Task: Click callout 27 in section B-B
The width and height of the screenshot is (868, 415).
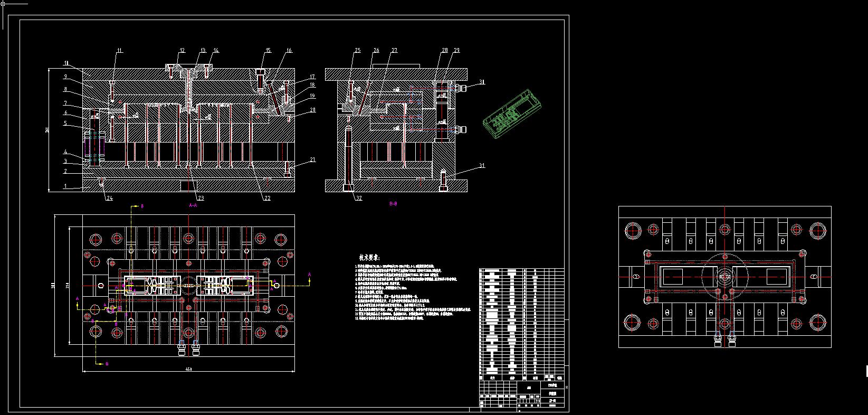Action: [x=394, y=51]
